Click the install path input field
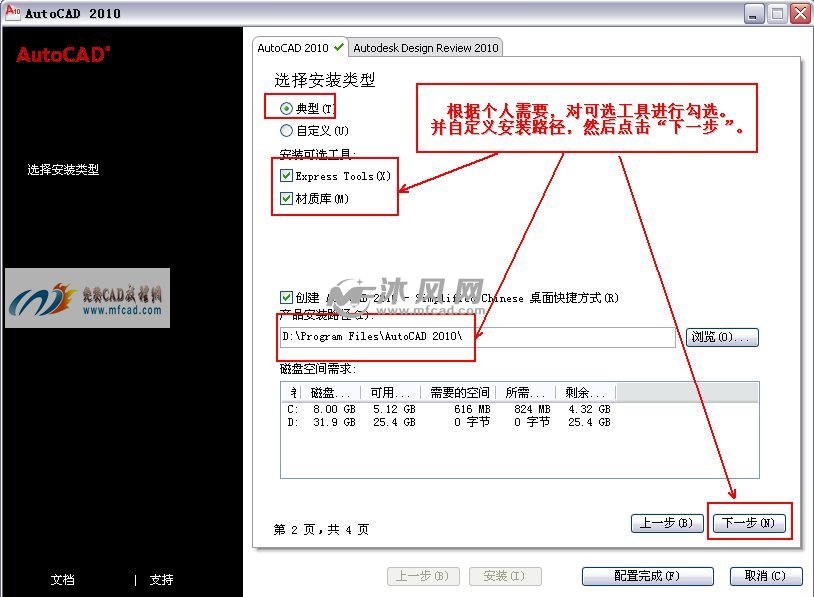The height and width of the screenshot is (597, 814). coord(478,337)
